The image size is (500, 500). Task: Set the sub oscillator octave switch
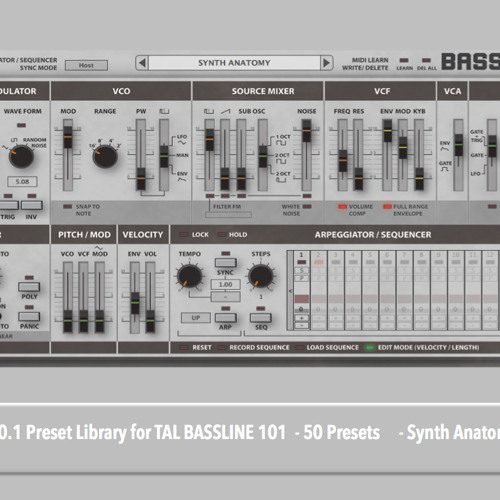click(x=263, y=156)
